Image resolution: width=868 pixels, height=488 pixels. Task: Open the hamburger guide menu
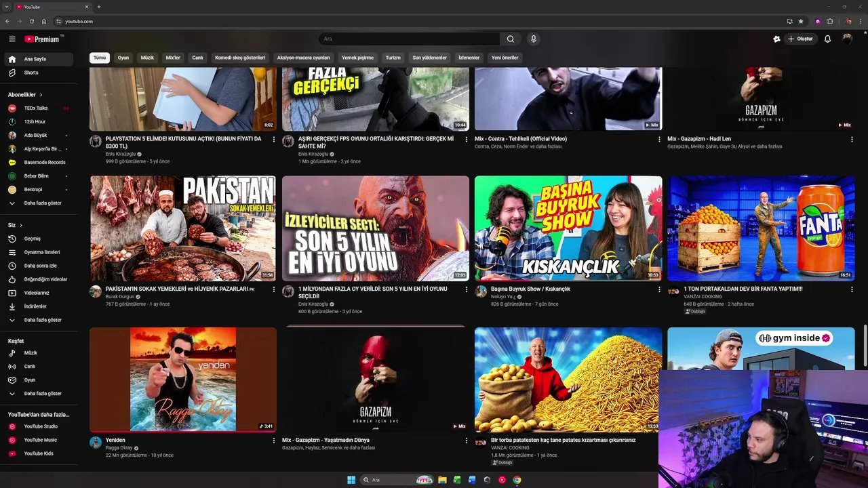pyautogui.click(x=12, y=39)
